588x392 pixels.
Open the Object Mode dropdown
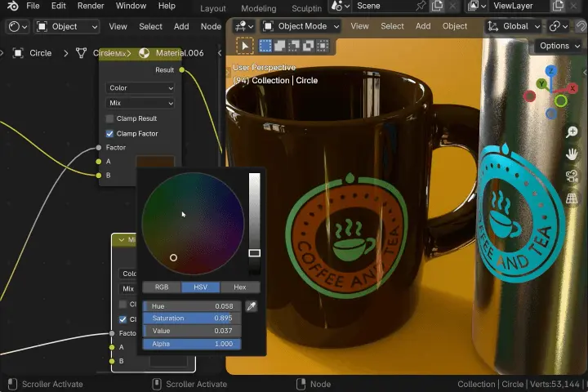click(x=301, y=26)
